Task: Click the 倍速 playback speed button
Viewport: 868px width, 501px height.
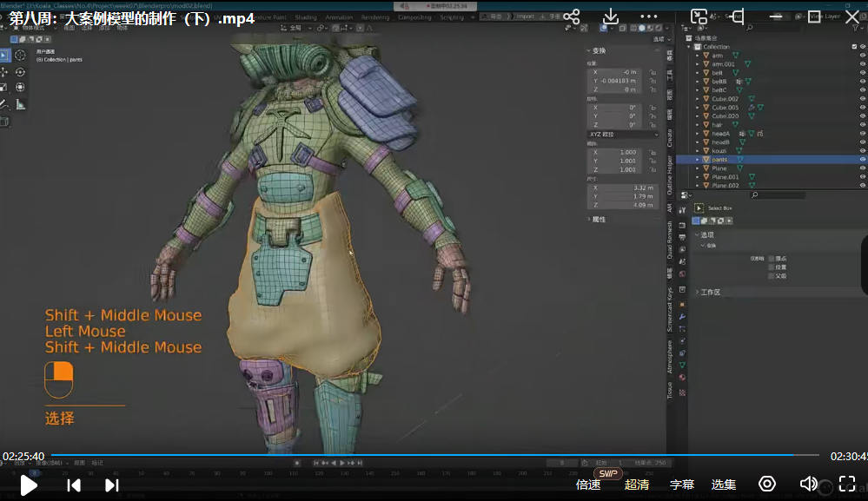Action: 588,485
